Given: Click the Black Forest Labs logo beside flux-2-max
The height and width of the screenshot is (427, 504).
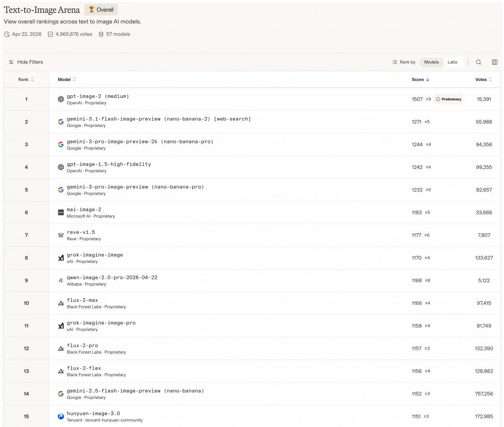Looking at the screenshot, I should pyautogui.click(x=61, y=303).
